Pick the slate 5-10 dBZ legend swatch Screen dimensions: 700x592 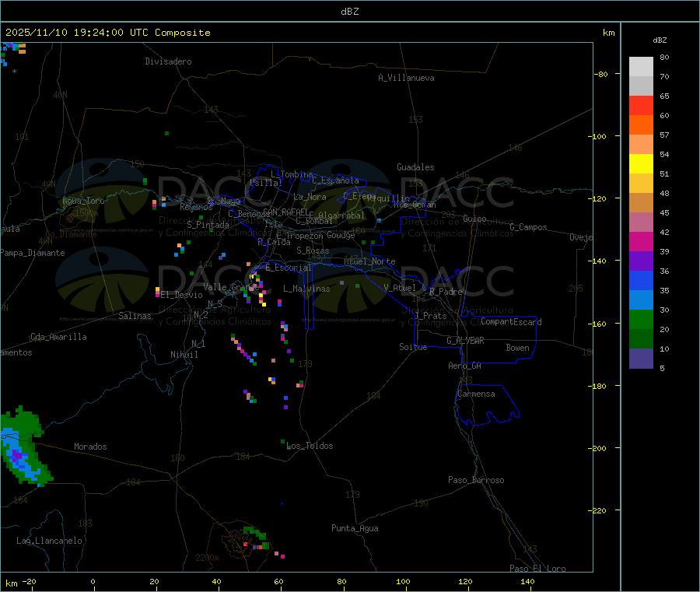click(x=641, y=359)
